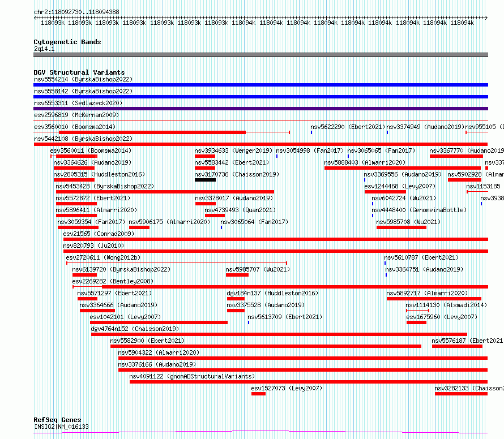Click nsv820793 (Ju2010) label

point(93,246)
